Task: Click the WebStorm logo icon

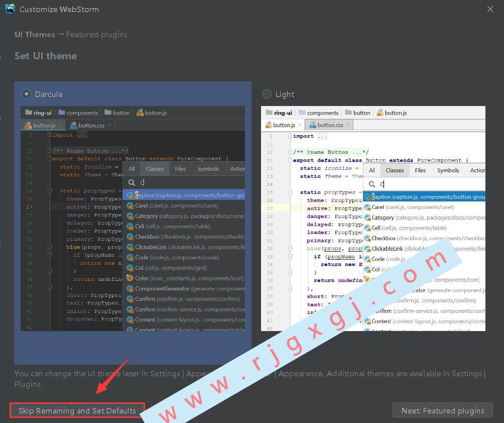Action: click(10, 9)
